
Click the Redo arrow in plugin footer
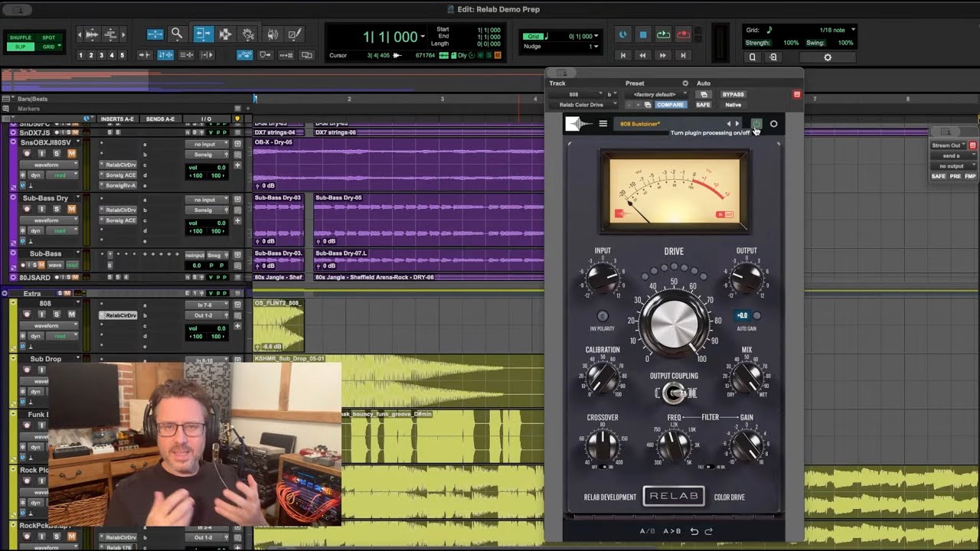pyautogui.click(x=708, y=531)
